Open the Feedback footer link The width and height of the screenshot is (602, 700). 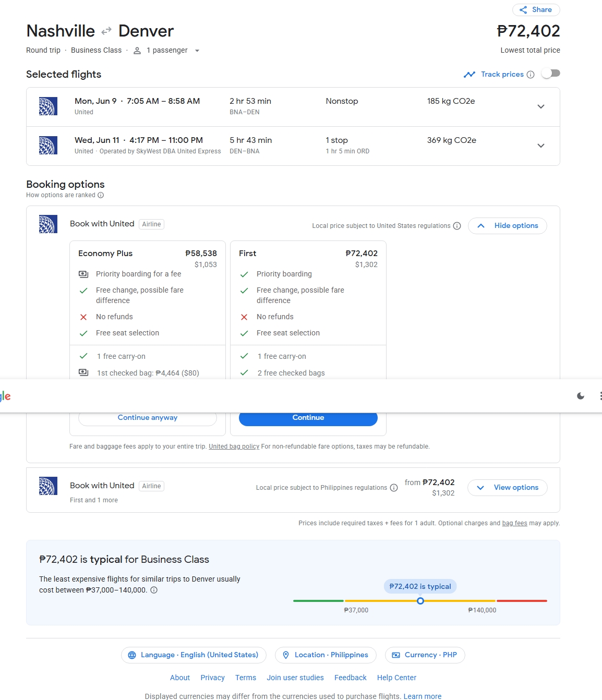pyautogui.click(x=351, y=678)
